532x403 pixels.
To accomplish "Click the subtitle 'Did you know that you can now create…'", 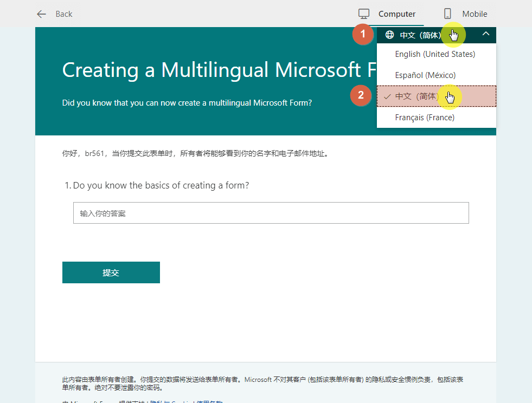I will [x=187, y=103].
